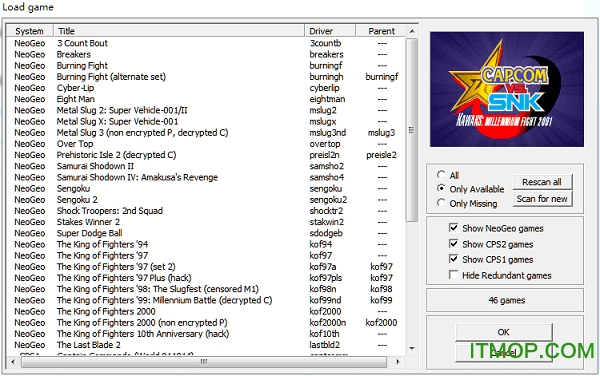Screen dimensions: 600x376
Task: Select King of Fighters '98: The Slugfest
Action: coord(206,289)
